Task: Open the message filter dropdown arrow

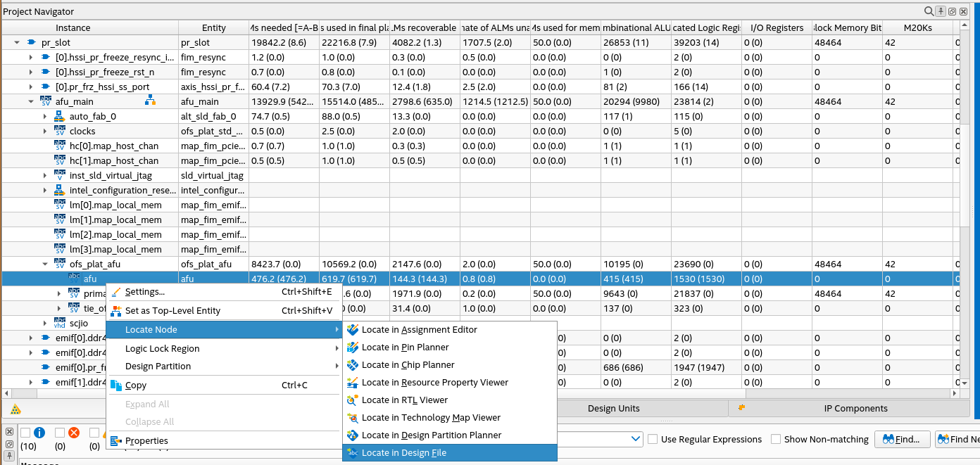Action: [x=636, y=439]
